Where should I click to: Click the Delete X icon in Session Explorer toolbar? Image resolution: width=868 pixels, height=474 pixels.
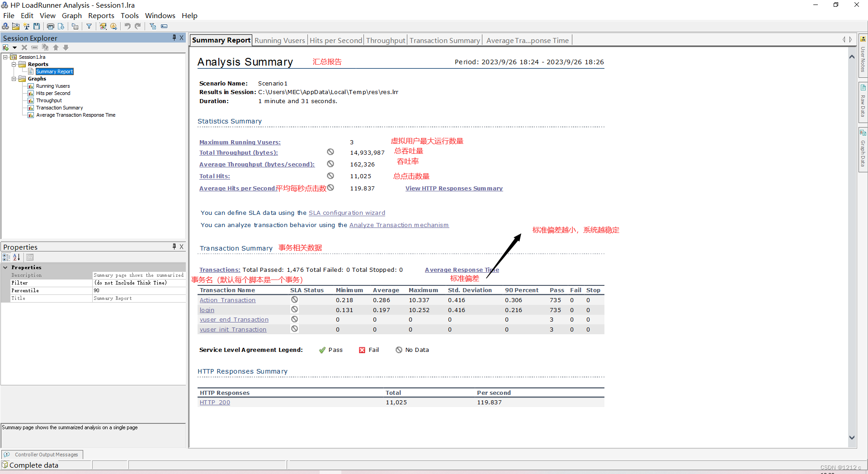pos(24,47)
